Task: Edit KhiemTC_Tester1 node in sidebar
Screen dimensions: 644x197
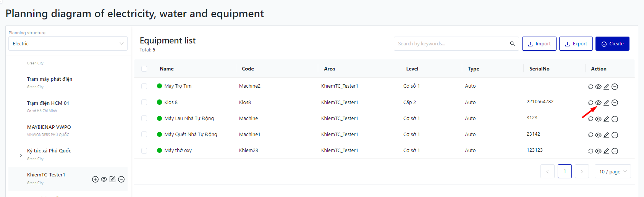Action: point(113,179)
